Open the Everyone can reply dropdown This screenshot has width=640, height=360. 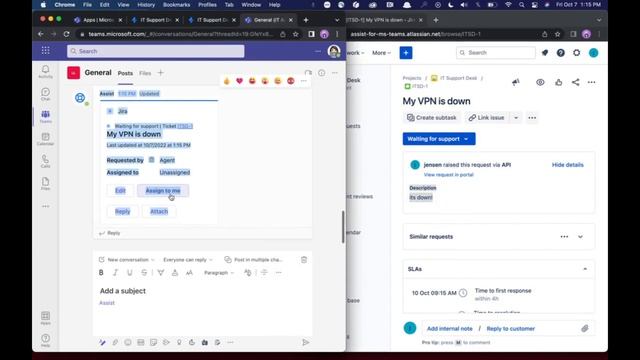(x=188, y=260)
